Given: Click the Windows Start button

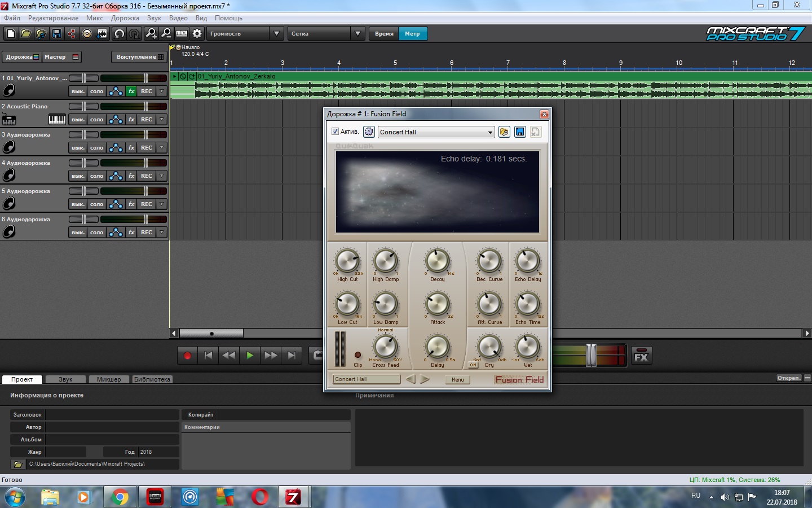Looking at the screenshot, I should [x=15, y=497].
